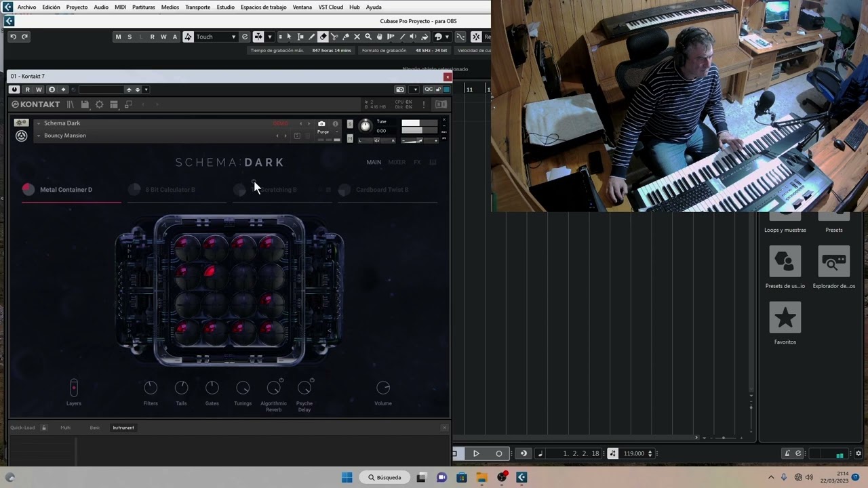The image size is (868, 488).
Task: Toggle global Solo S in Cubase toolbar
Action: pyautogui.click(x=130, y=37)
